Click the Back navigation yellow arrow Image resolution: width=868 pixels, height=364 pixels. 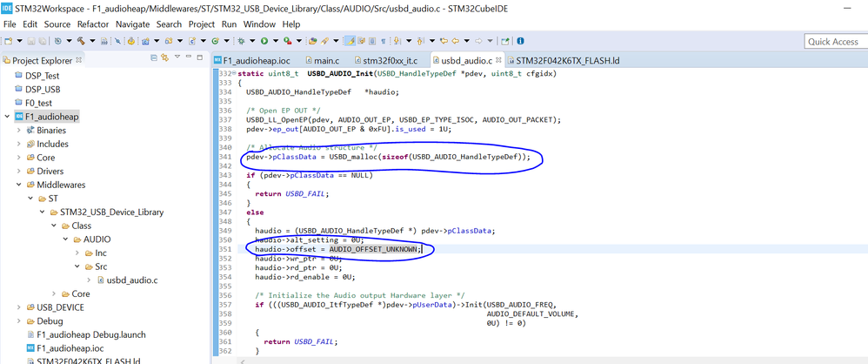tap(456, 41)
